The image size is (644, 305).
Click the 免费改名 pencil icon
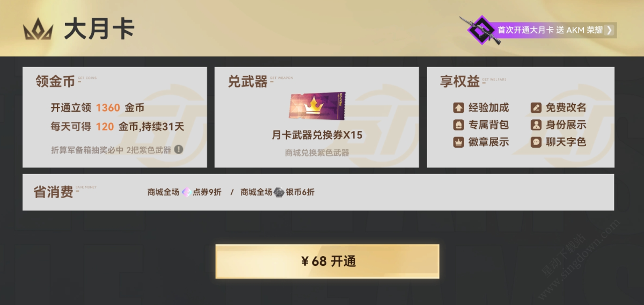tap(536, 108)
